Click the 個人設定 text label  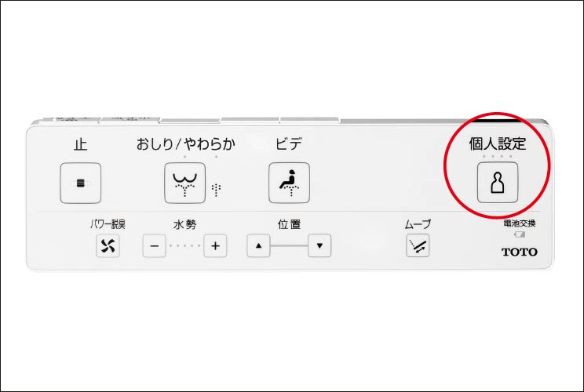497,143
